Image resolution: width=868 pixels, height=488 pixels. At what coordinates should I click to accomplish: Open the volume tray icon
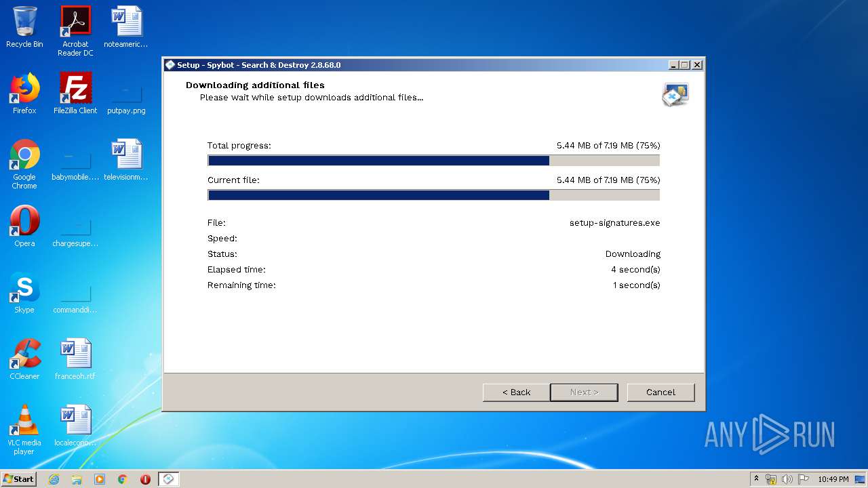pyautogui.click(x=787, y=479)
